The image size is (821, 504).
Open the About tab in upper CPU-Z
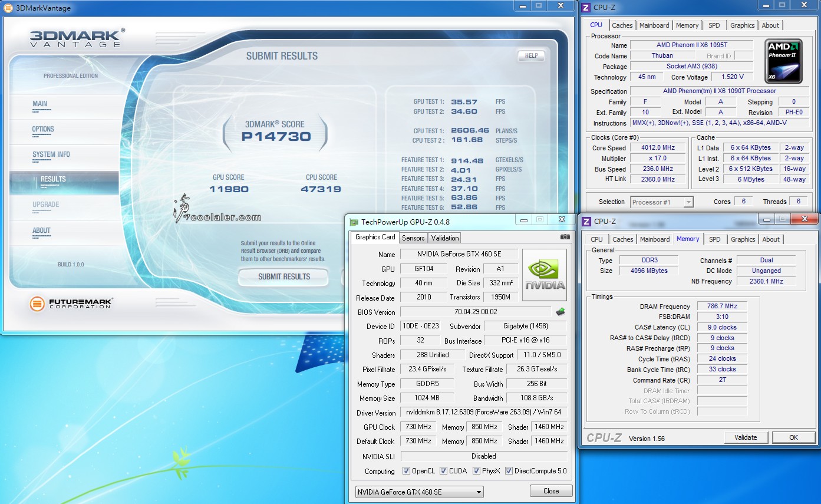pos(770,25)
